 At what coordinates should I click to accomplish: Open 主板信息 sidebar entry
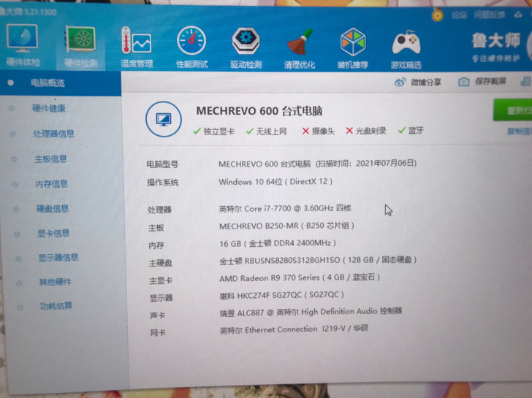tap(50, 158)
